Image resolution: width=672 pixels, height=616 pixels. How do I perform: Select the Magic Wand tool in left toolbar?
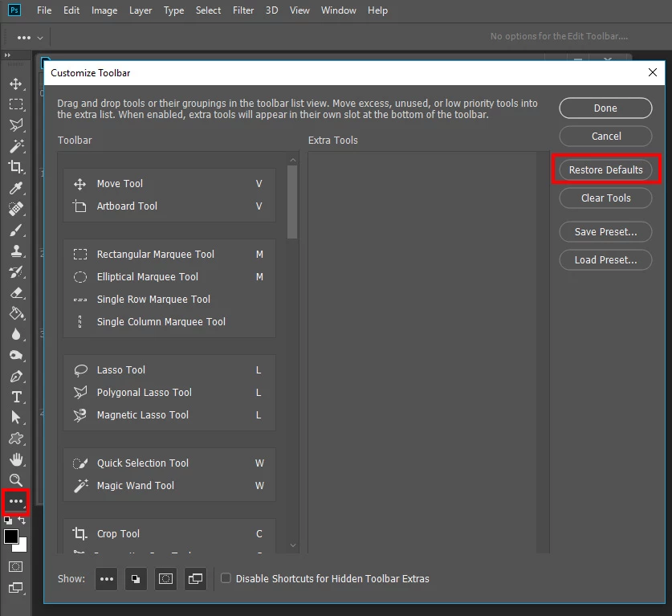click(x=16, y=146)
